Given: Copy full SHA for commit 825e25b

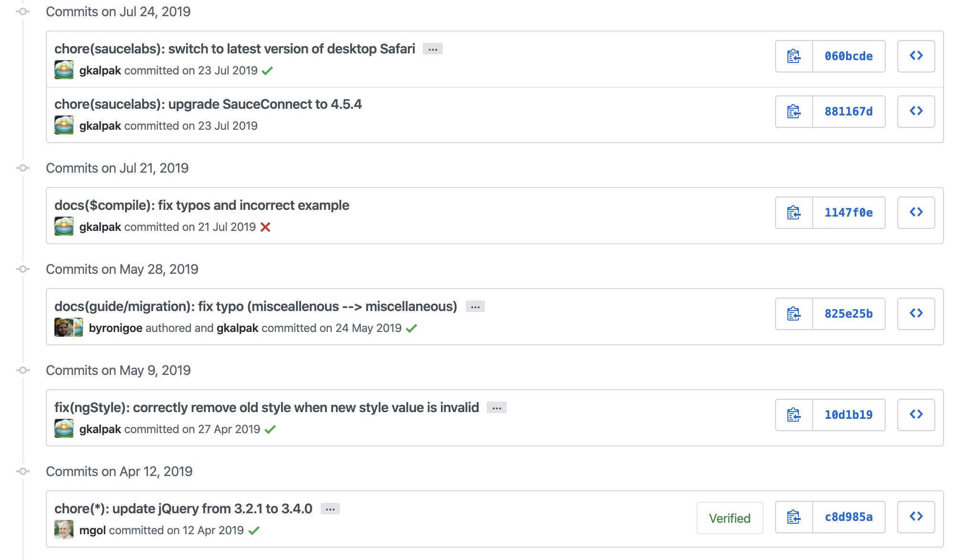Looking at the screenshot, I should [x=794, y=314].
